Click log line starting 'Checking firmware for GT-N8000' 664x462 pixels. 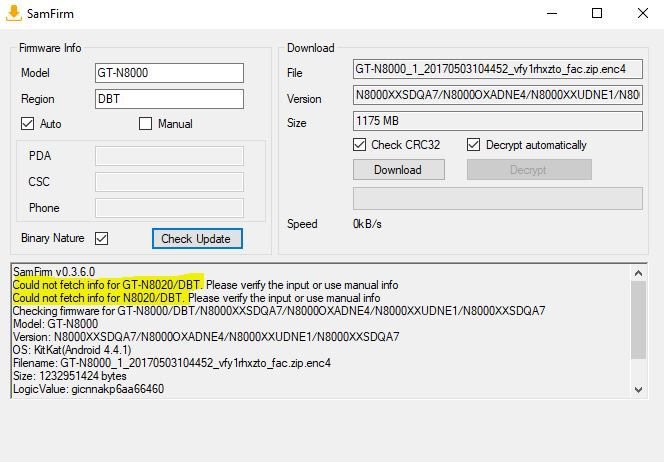coord(279,311)
